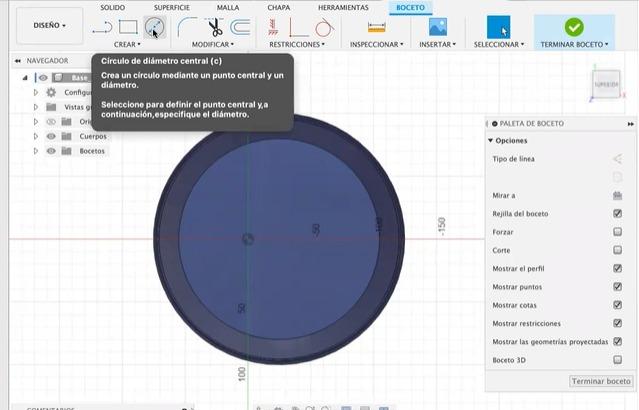The image size is (639, 410).
Task: Select the Cuerpos label in Navegador
Action: 93,136
